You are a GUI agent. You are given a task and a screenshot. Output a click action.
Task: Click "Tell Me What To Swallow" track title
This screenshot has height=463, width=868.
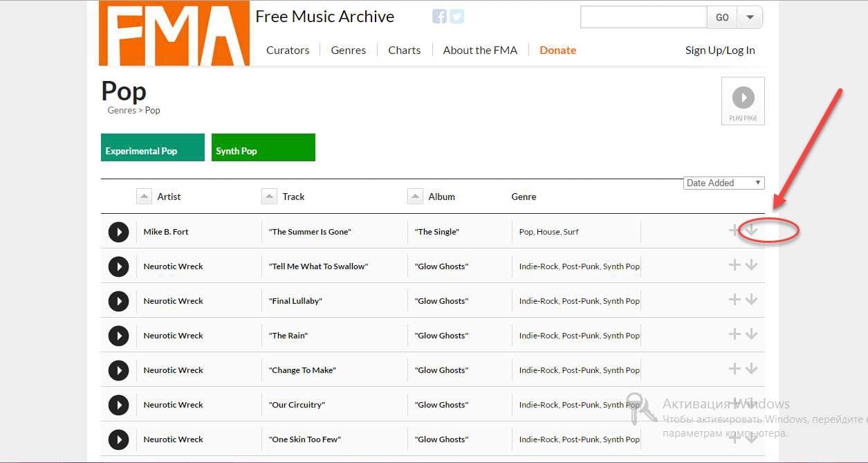point(319,266)
